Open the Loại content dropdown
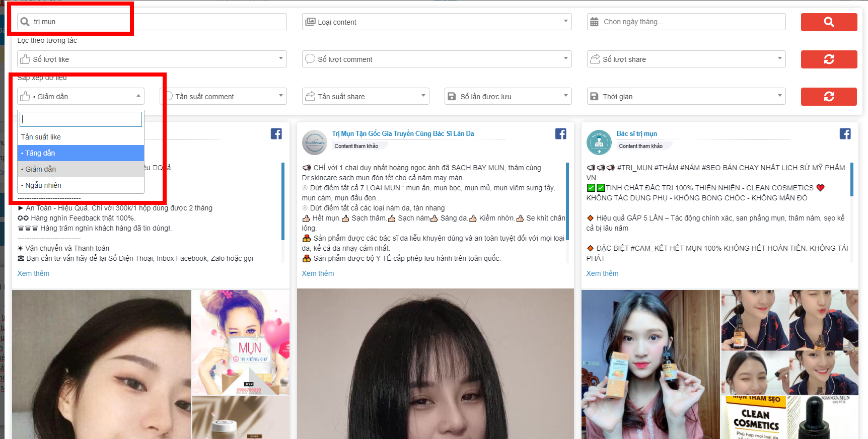The height and width of the screenshot is (439, 868). click(437, 22)
